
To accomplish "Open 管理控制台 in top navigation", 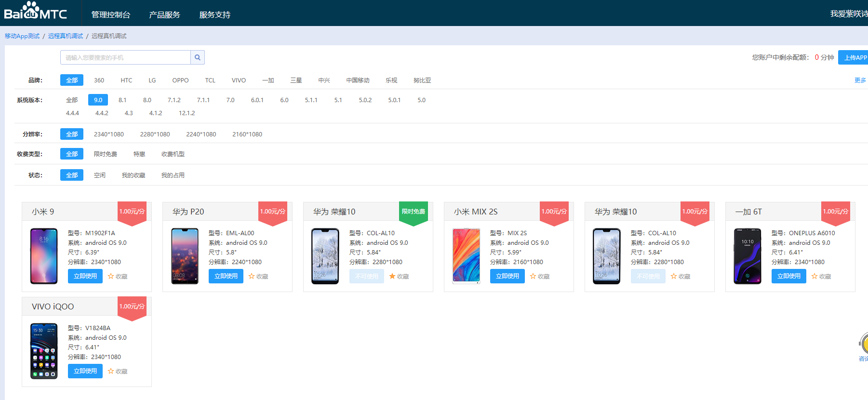I will [111, 14].
